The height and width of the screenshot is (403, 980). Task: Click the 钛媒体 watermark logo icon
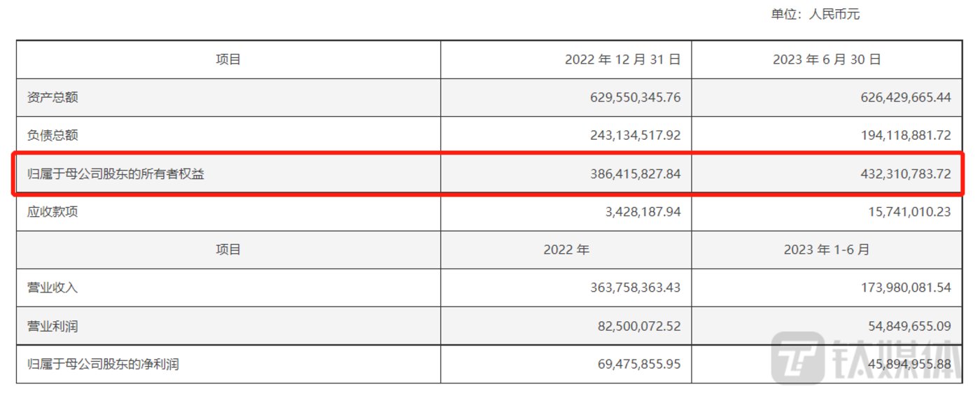(798, 357)
